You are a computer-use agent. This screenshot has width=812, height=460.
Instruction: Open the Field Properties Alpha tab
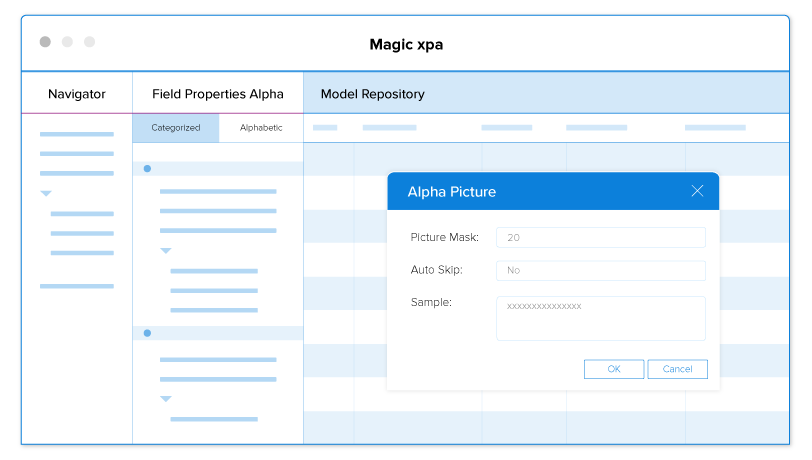tap(217, 94)
